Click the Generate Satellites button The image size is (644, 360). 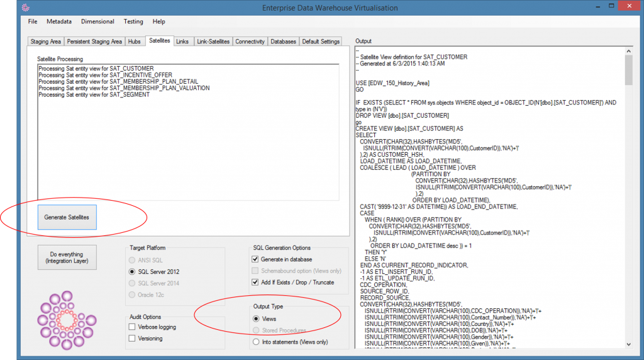coord(67,217)
